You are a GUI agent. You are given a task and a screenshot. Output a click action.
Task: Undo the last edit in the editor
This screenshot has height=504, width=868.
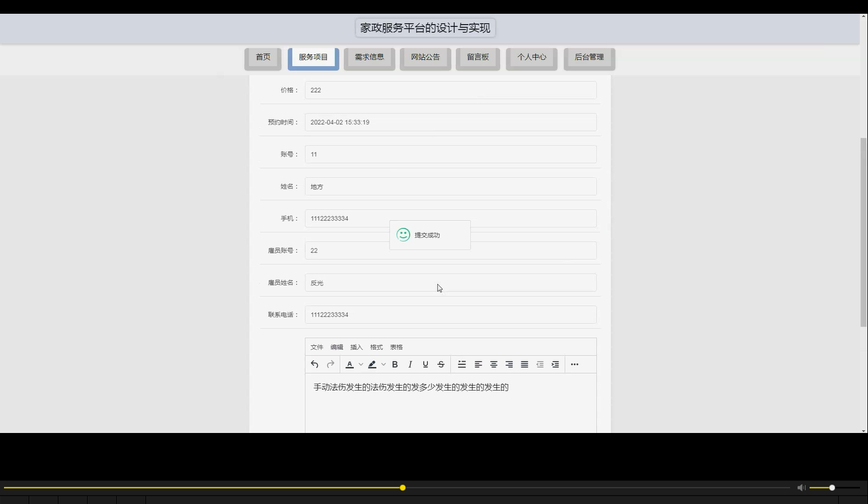(314, 364)
